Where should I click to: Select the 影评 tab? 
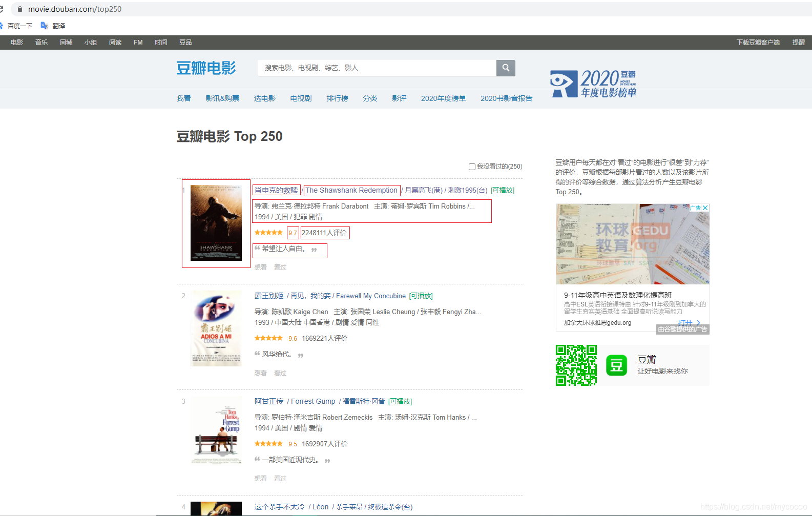point(399,98)
